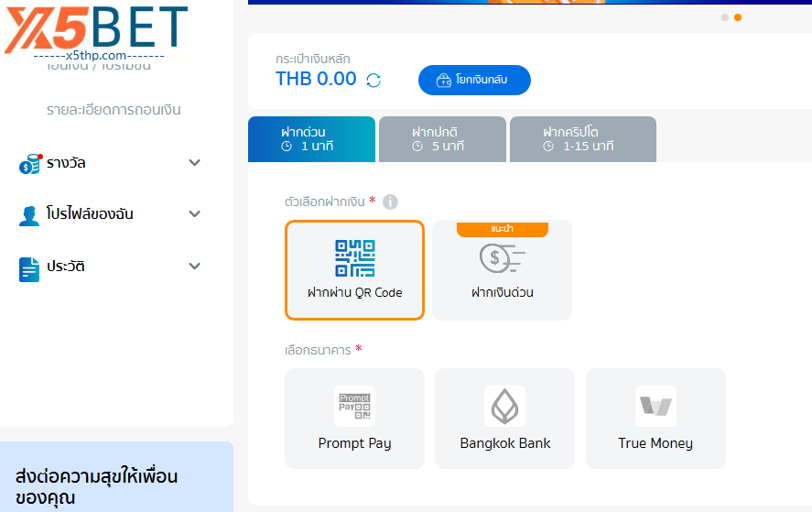Expand the โปรไฟล์ของฉัน sidebar section
The image size is (812, 512).
tap(194, 214)
